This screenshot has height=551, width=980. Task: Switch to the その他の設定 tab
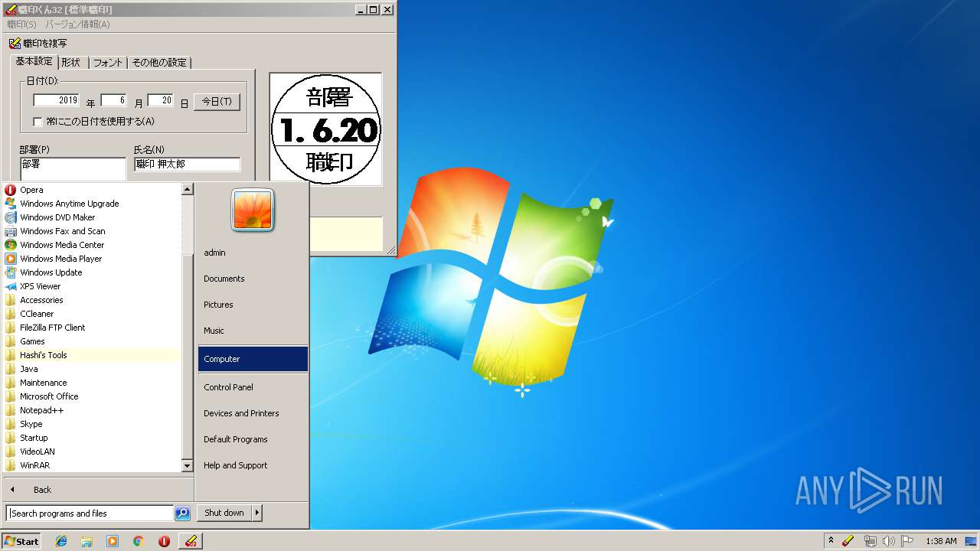159,63
